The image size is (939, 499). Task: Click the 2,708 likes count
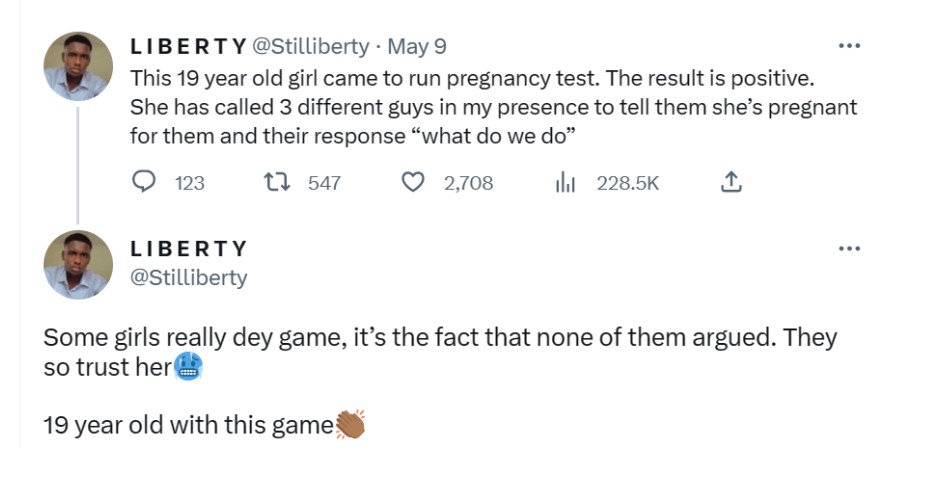tap(468, 183)
